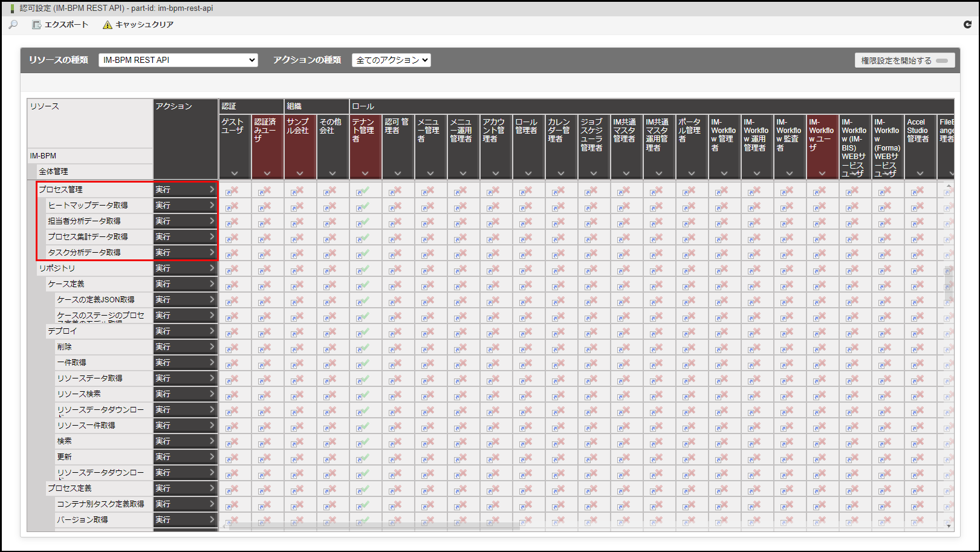Screen dimensions: 980x552
Task: Click リポジトリ permission icon under 認可管理者
Action: [395, 269]
